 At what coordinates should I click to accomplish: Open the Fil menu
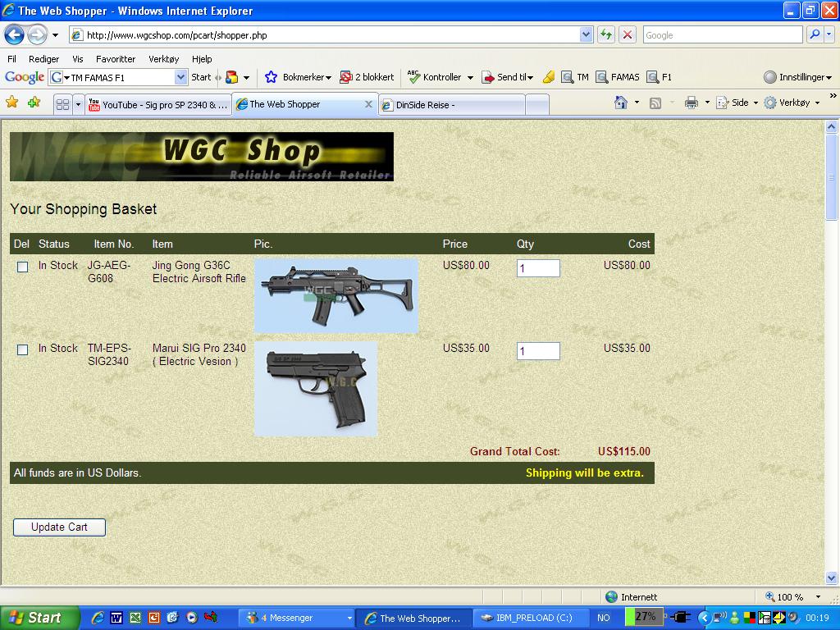(11, 59)
